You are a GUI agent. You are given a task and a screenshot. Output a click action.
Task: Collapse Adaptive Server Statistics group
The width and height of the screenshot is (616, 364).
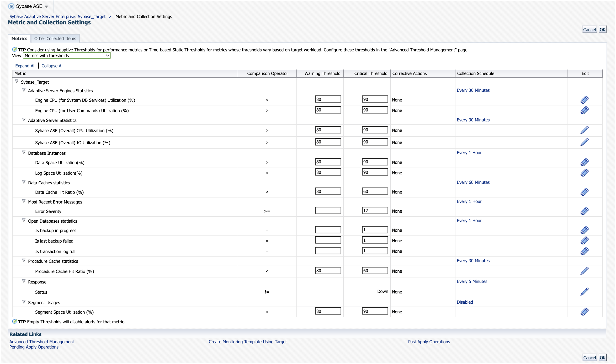click(x=24, y=120)
